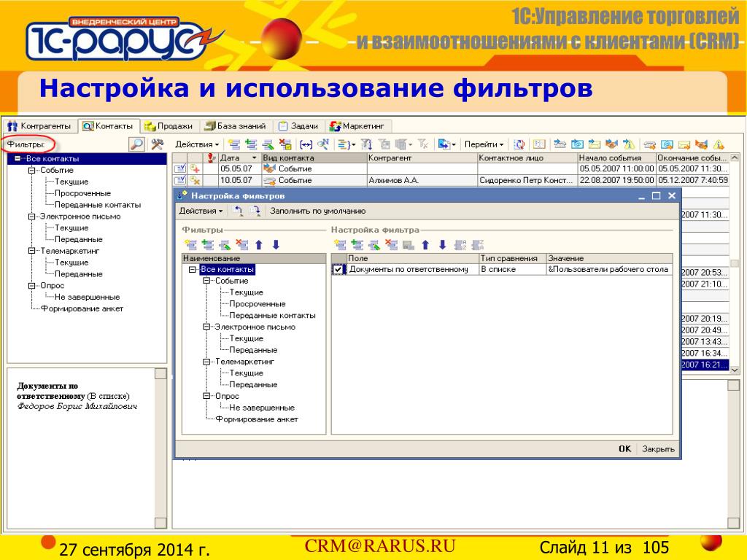Click contacts table scrollbar down arrow
The height and width of the screenshot is (560, 747).
(x=734, y=370)
